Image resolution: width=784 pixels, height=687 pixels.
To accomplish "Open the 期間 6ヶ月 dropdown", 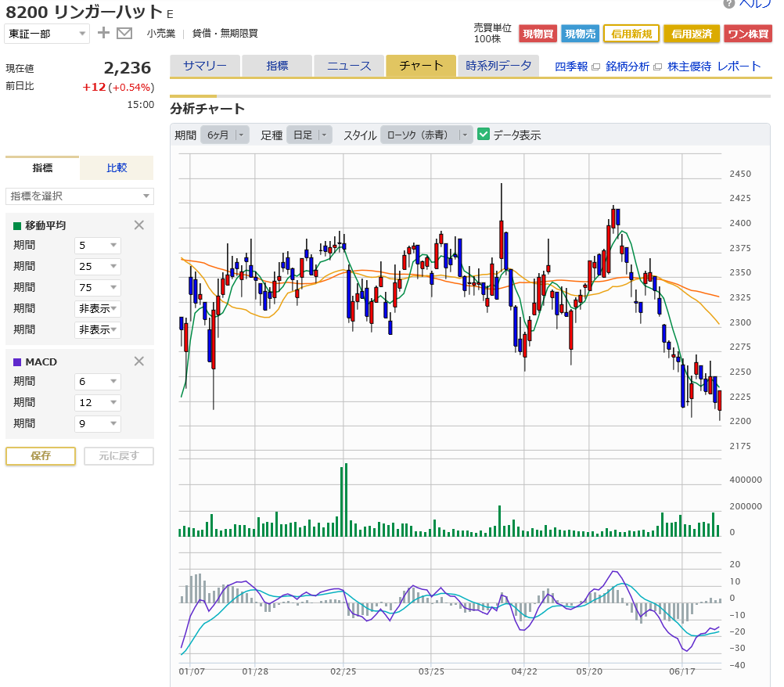I will pyautogui.click(x=225, y=135).
